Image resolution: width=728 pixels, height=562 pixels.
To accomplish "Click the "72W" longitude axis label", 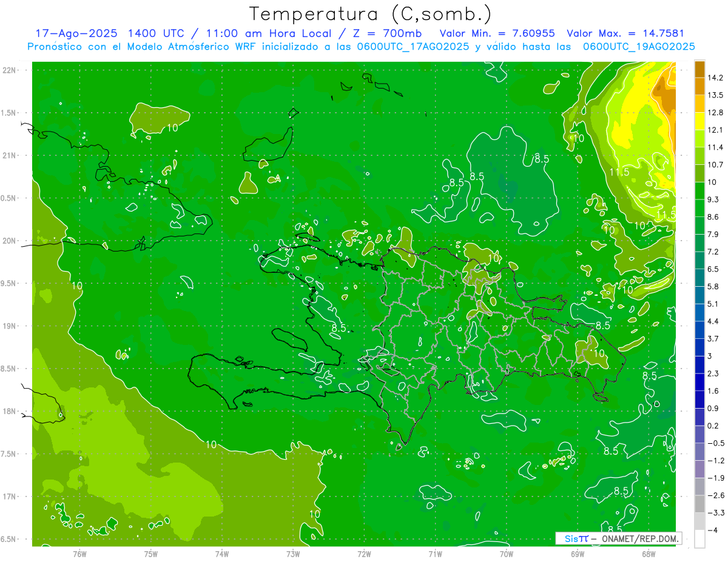I will (364, 554).
